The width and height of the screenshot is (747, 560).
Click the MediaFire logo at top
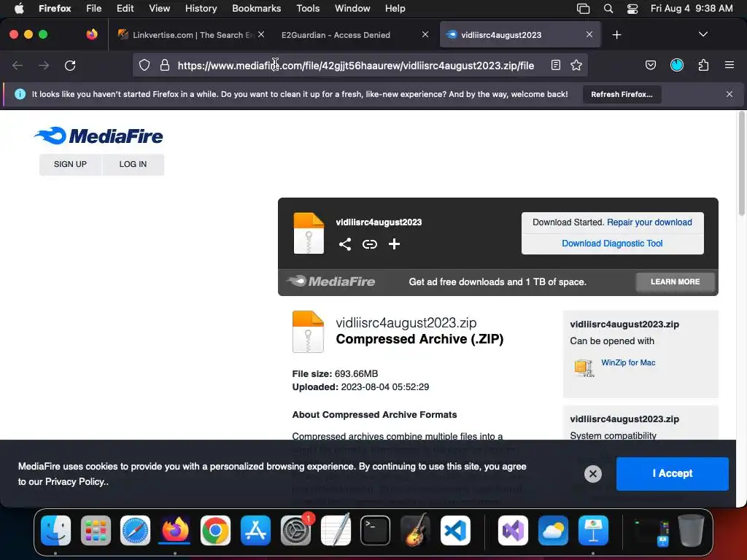tap(98, 136)
